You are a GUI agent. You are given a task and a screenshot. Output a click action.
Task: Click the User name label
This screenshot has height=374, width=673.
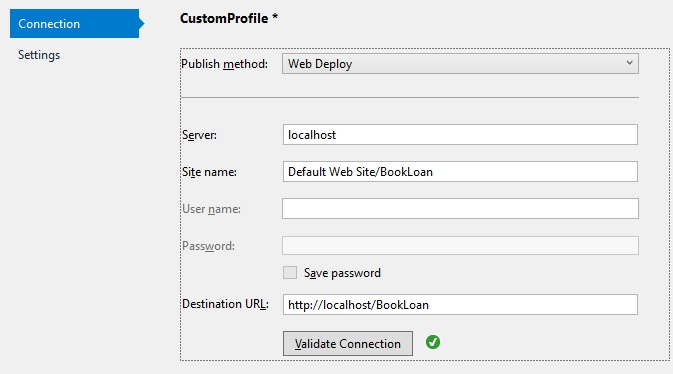212,209
